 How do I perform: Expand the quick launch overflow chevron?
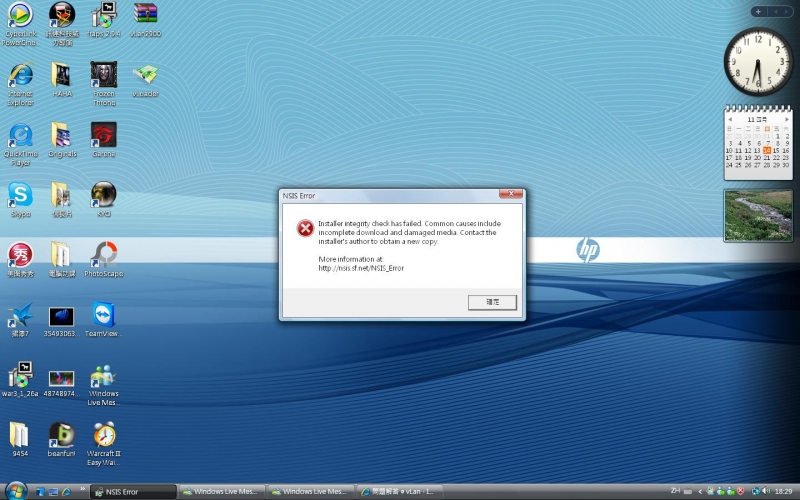tap(82, 490)
